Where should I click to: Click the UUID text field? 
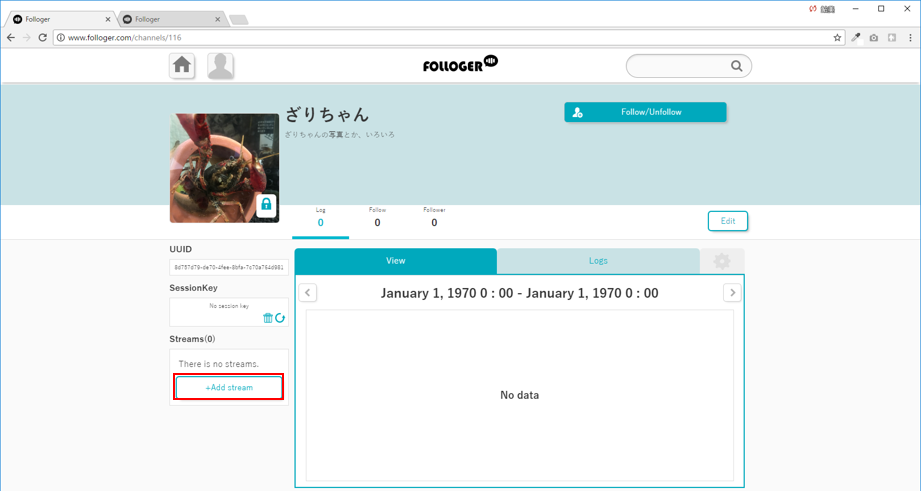[x=229, y=267]
